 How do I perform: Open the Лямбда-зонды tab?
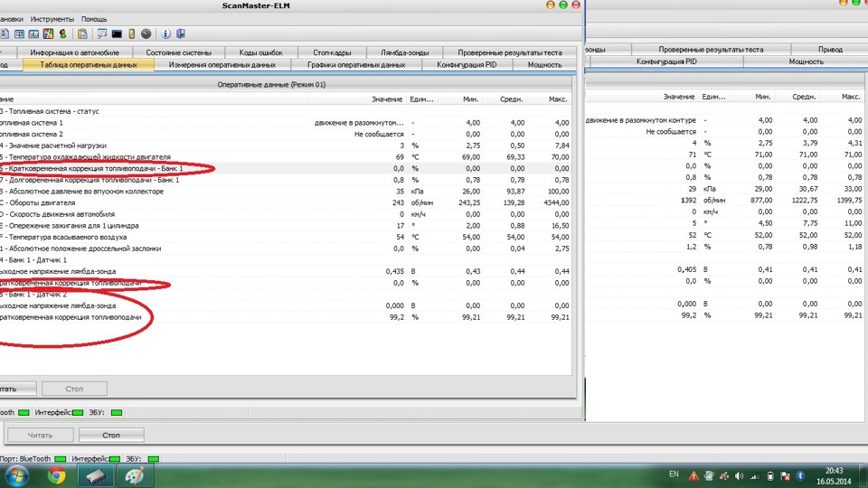pyautogui.click(x=405, y=52)
